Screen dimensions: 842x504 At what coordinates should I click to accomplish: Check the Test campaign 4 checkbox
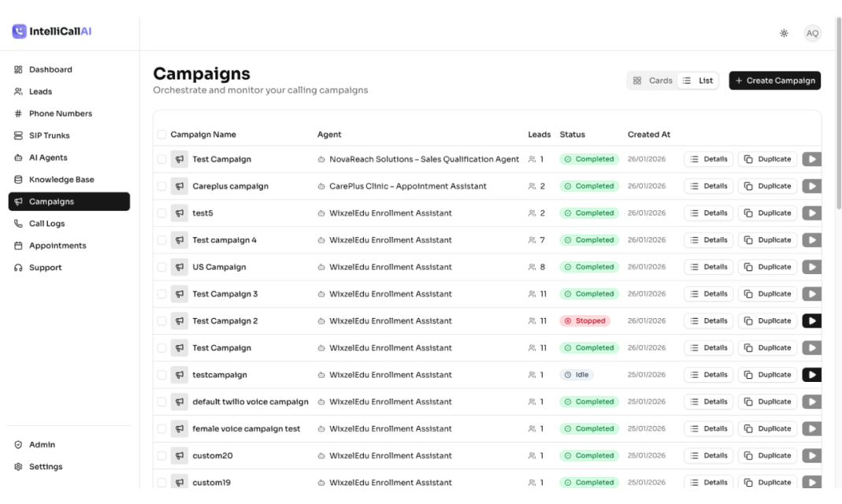click(x=161, y=240)
